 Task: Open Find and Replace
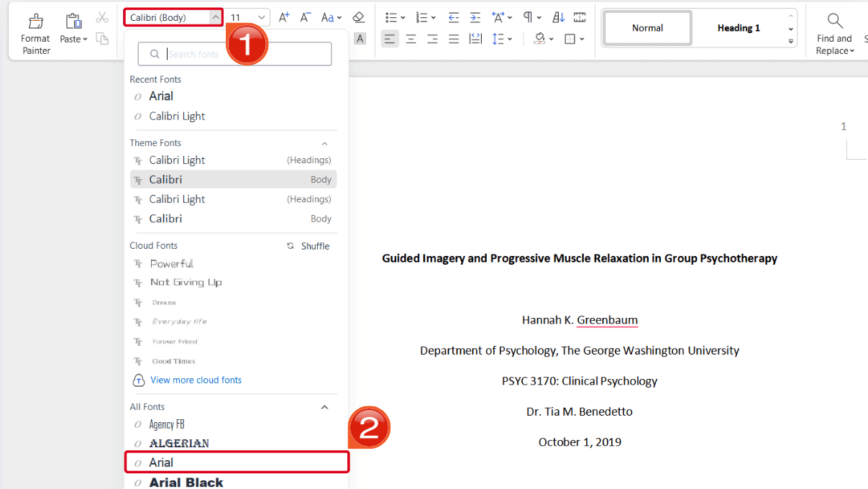tap(834, 33)
